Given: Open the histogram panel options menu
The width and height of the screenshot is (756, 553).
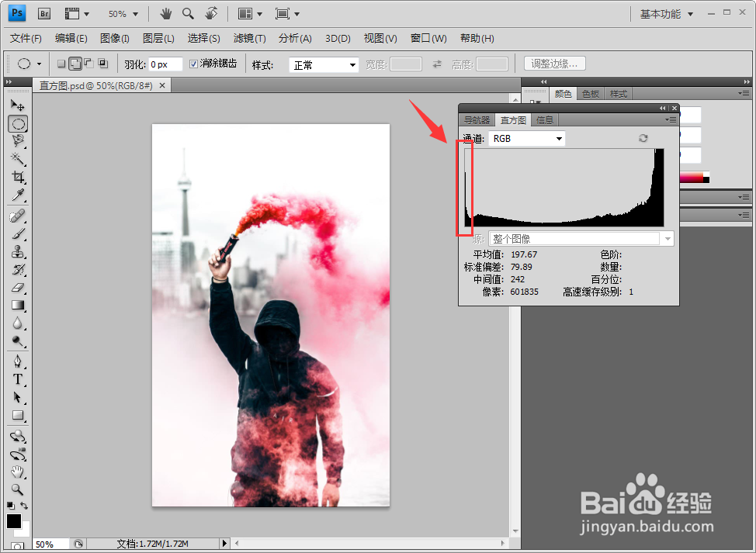Looking at the screenshot, I should coord(671,120).
